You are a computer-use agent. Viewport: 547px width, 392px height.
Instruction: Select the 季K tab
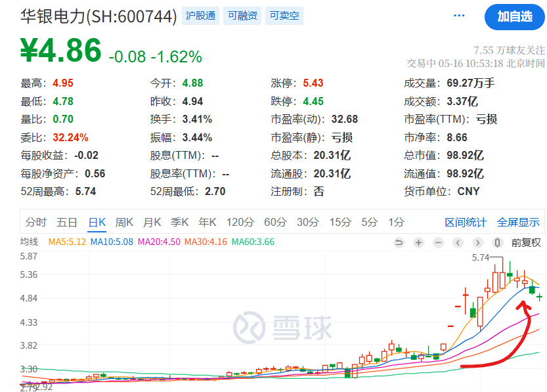(179, 222)
